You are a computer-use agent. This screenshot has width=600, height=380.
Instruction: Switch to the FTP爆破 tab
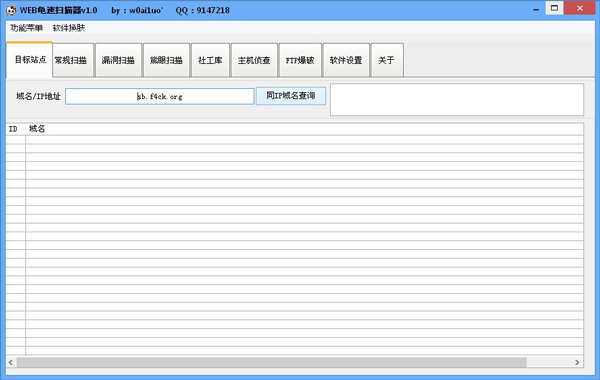point(300,60)
